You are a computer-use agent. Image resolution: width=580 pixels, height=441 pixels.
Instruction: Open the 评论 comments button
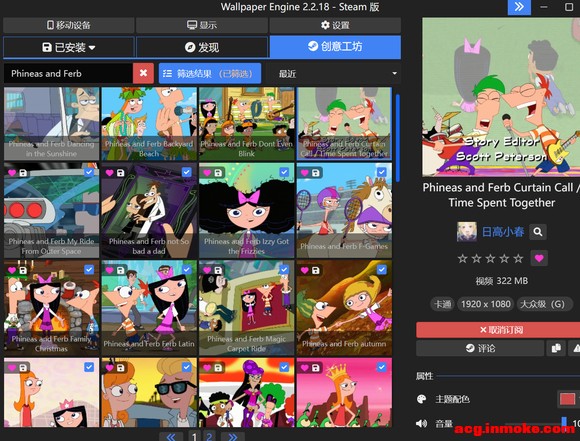tap(480, 348)
